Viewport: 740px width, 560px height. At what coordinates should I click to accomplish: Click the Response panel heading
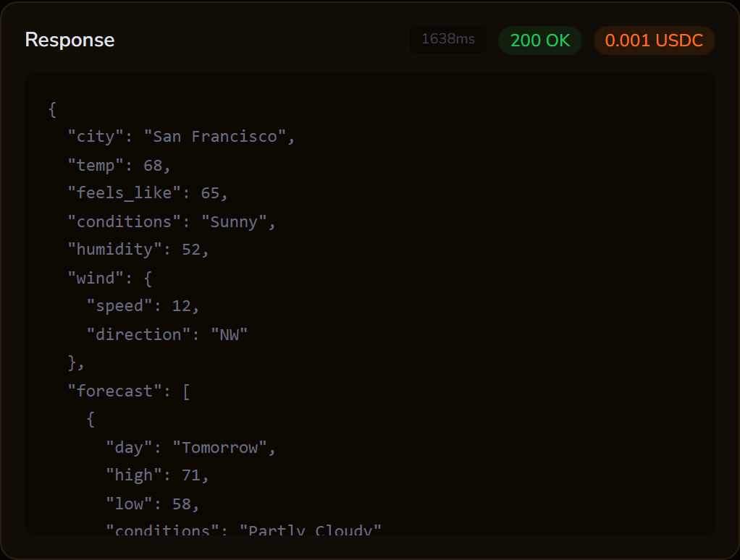click(70, 40)
